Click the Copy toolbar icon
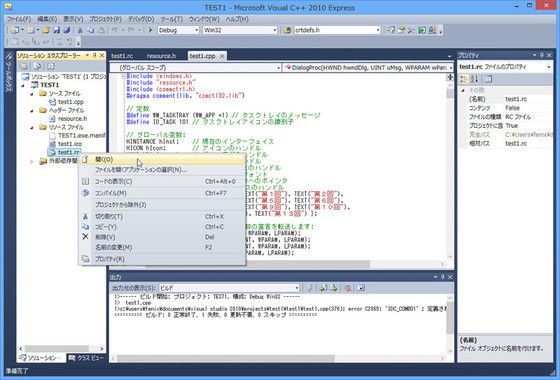Screen dimensions: 560x380 [91, 30]
